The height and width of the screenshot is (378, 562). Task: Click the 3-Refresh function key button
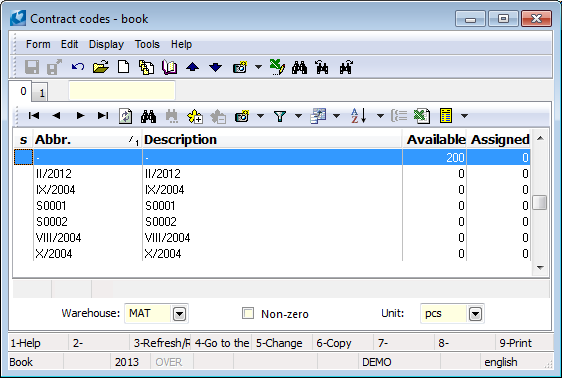[160, 343]
